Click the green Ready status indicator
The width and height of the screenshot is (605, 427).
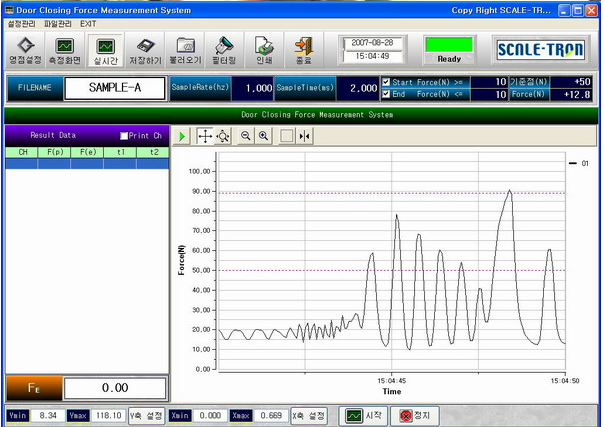449,45
